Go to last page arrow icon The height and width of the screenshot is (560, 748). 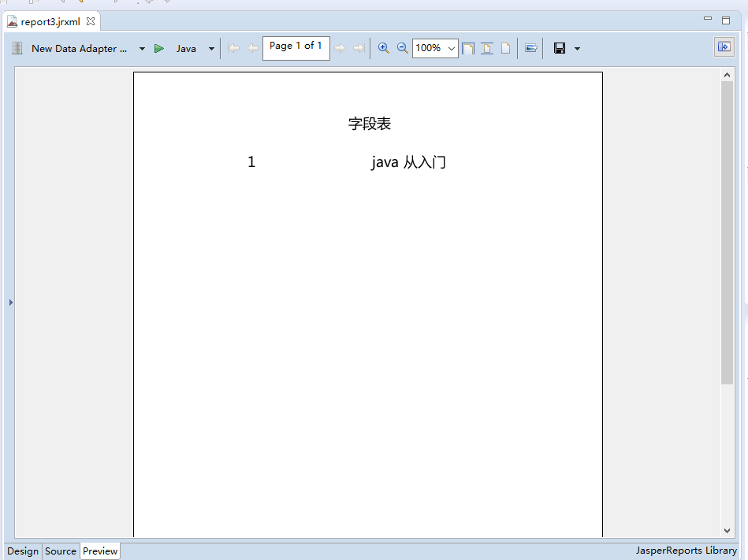pyautogui.click(x=359, y=48)
